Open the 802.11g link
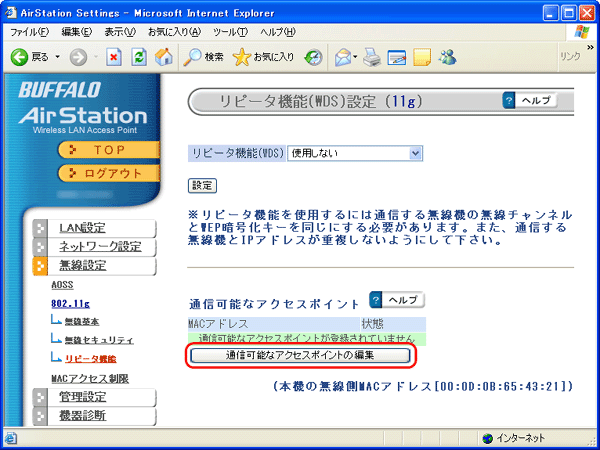The width and height of the screenshot is (600, 450). tap(70, 304)
